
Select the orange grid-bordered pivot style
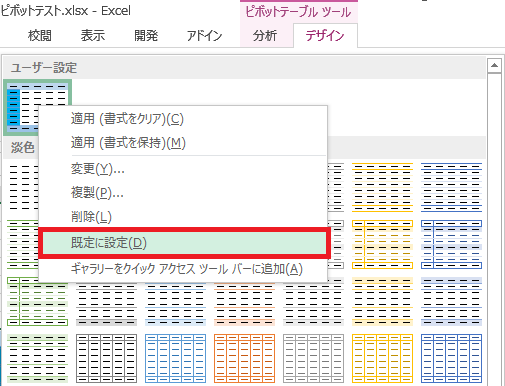point(244,359)
